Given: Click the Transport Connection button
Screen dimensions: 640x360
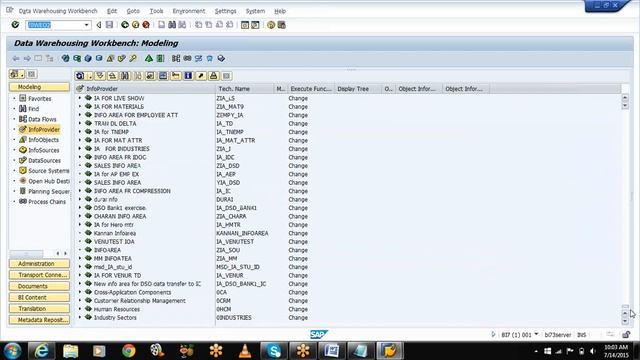Looking at the screenshot, I should [39, 275].
